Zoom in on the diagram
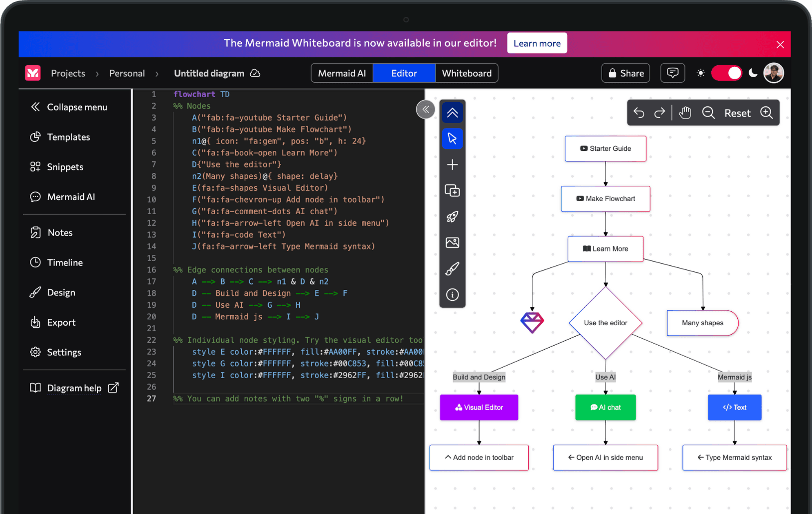This screenshot has width=812, height=514. tap(767, 113)
